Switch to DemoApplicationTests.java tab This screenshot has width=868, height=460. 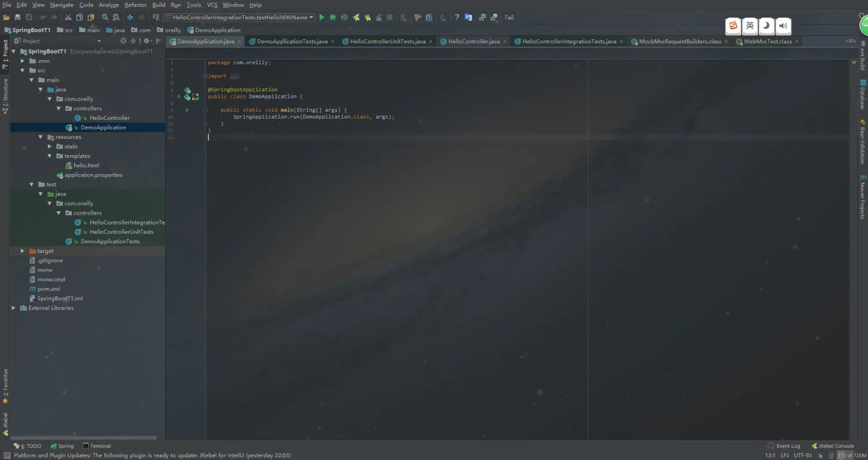pyautogui.click(x=292, y=42)
